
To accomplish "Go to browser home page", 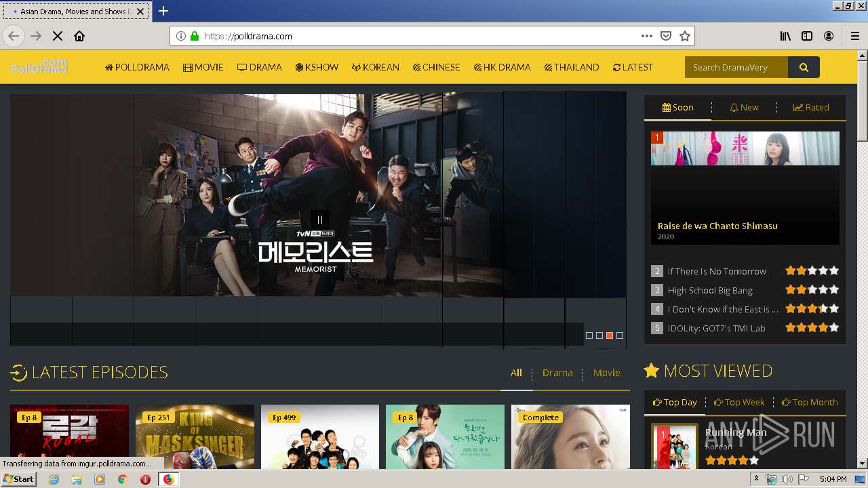I will tap(79, 36).
